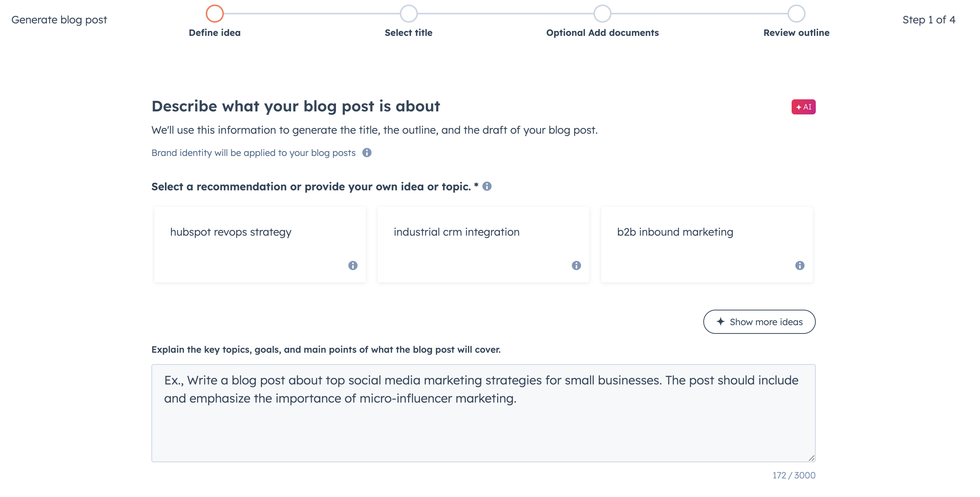Click the Generate blog post heading
The height and width of the screenshot is (497, 980).
[x=60, y=19]
